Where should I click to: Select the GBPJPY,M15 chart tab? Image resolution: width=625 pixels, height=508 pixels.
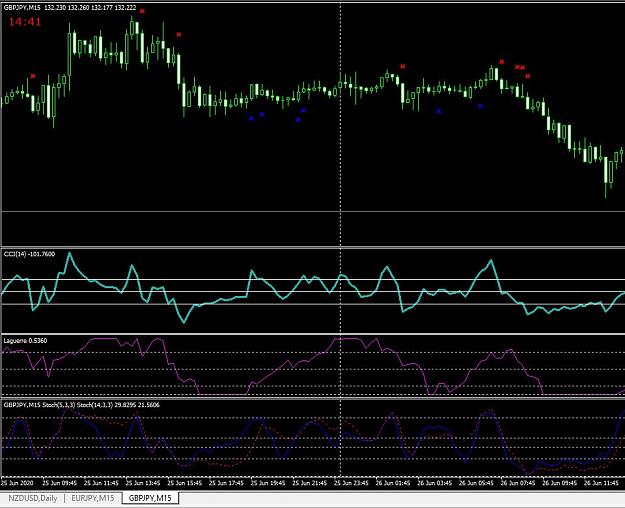tap(150, 498)
